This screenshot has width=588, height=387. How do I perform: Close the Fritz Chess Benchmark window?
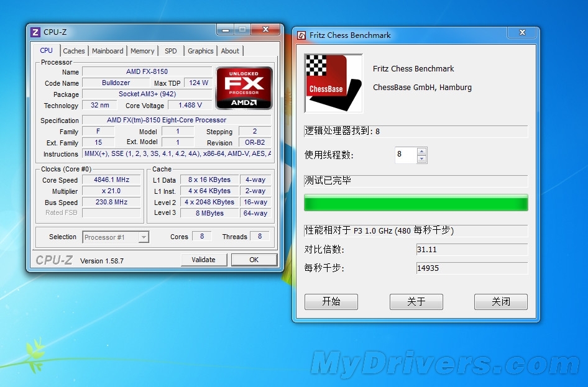[522, 32]
